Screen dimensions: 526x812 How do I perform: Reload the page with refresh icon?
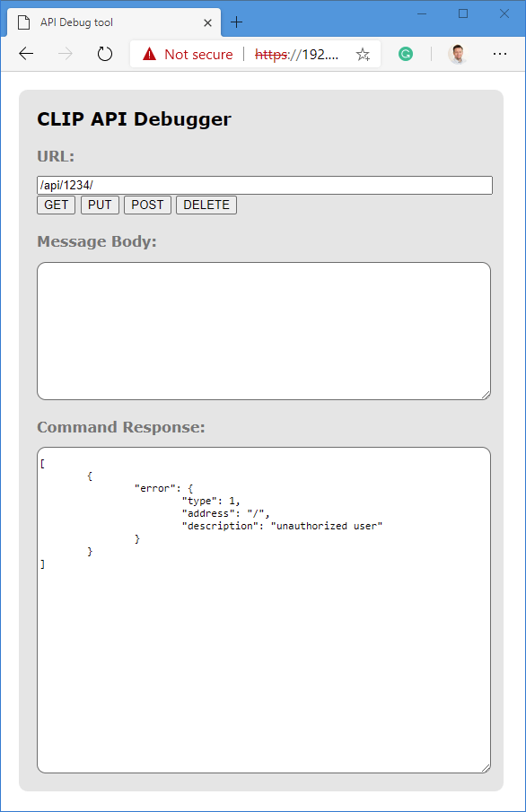tap(105, 53)
